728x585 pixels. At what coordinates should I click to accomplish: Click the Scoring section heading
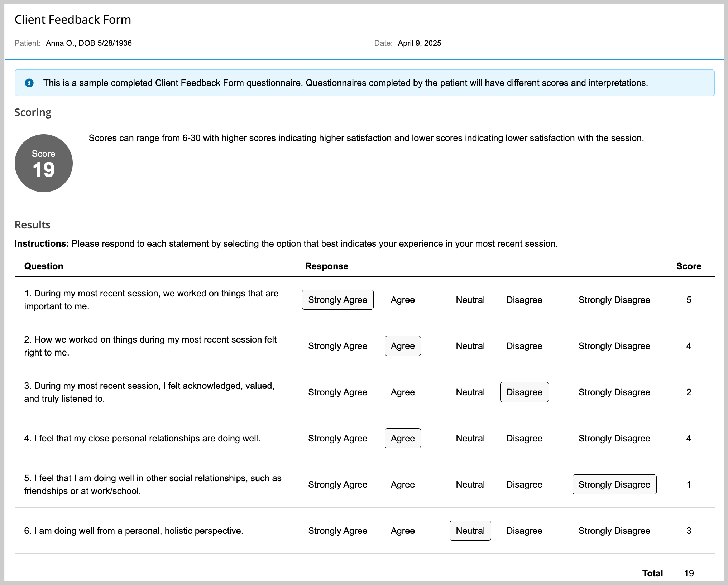click(x=33, y=112)
